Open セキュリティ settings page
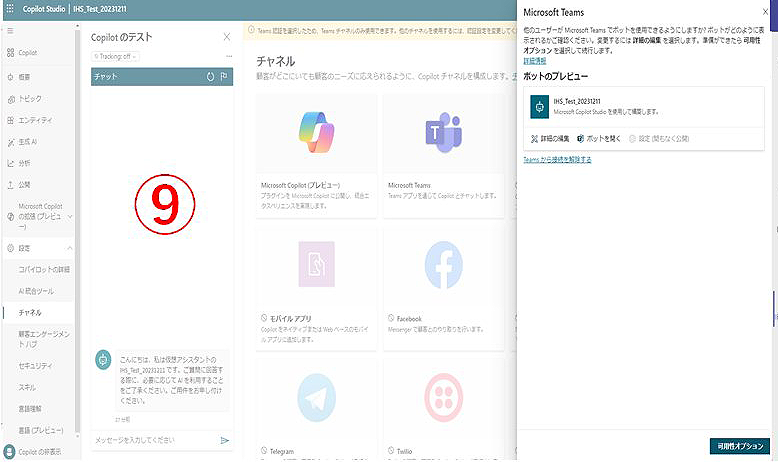The height and width of the screenshot is (462, 778). [x=35, y=366]
